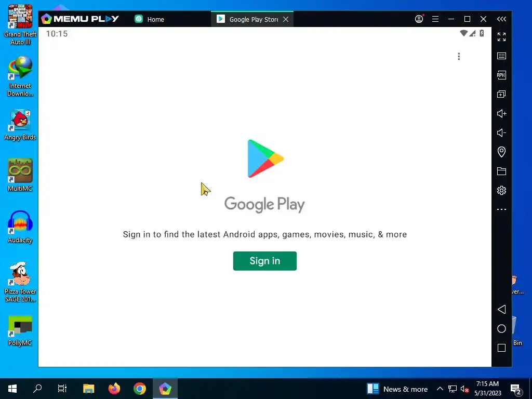Open the three-dot overflow menu in Play Store

click(459, 56)
